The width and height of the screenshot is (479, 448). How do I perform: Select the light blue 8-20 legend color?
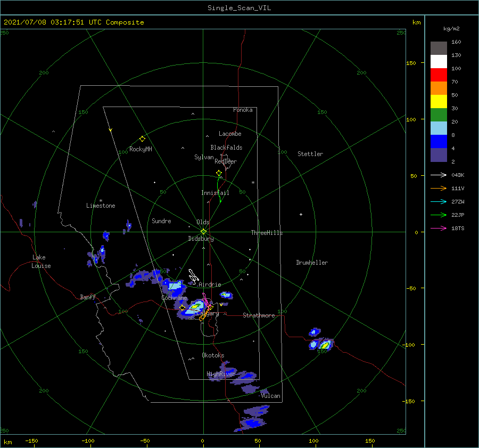439,128
